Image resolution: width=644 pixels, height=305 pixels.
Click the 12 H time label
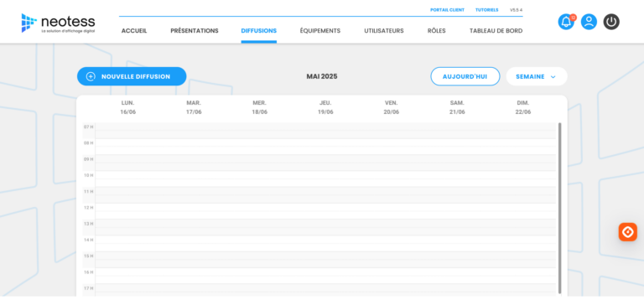88,207
